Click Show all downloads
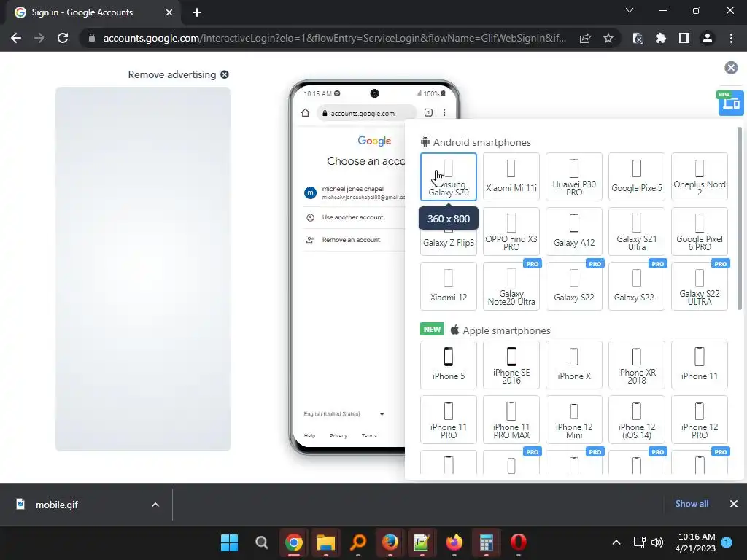This screenshot has height=560, width=747. (692, 504)
